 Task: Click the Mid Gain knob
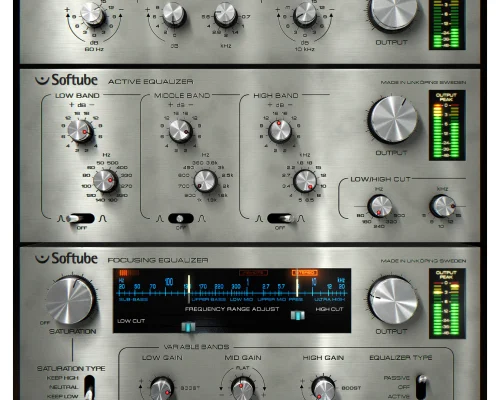pyautogui.click(x=243, y=389)
